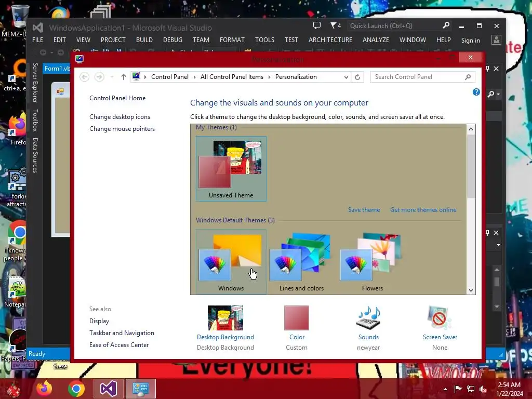
Task: Open the Display link under See also
Action: pyautogui.click(x=99, y=321)
